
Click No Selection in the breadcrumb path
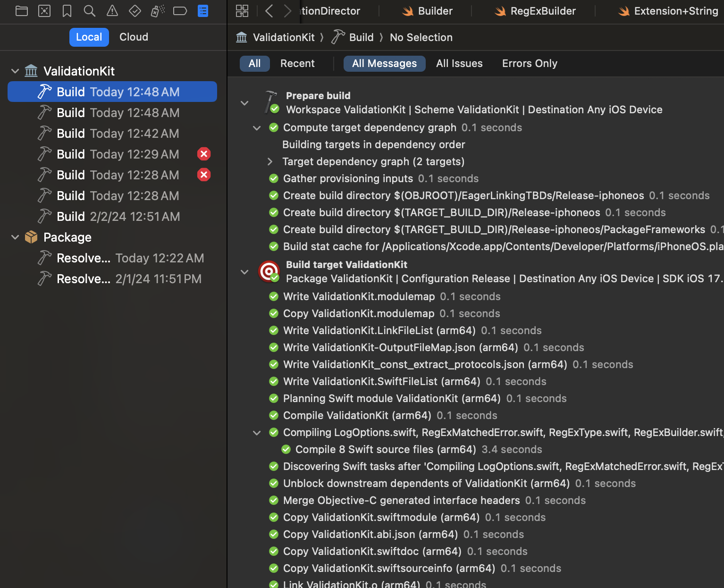click(x=421, y=37)
